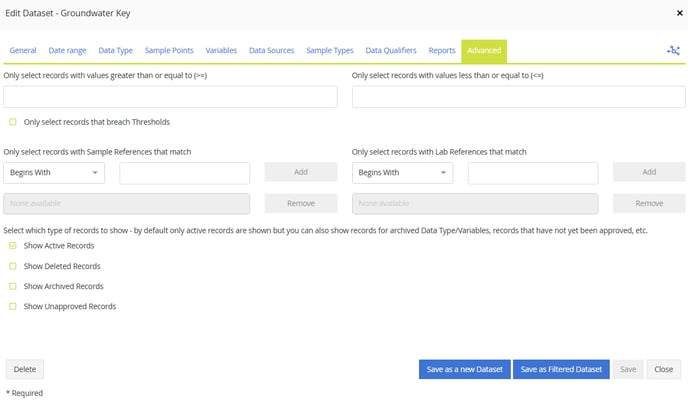
Task: Enable only records that breach Thresholds
Action: coord(13,122)
